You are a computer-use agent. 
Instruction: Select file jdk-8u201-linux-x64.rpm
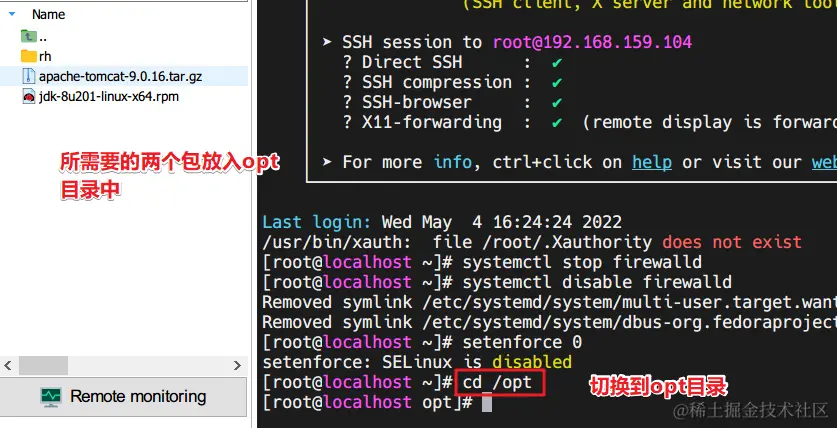click(108, 97)
